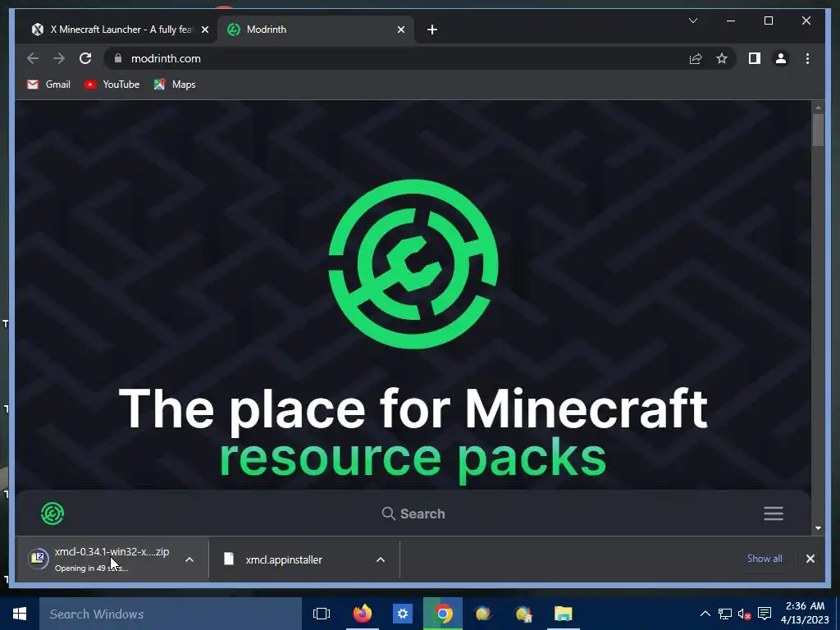Close the Modrinth tab

coord(400,30)
